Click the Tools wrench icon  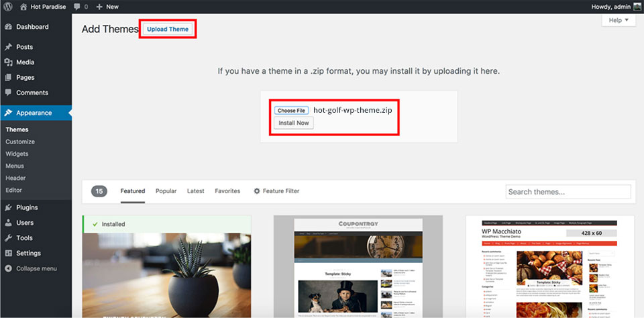[x=8, y=238]
